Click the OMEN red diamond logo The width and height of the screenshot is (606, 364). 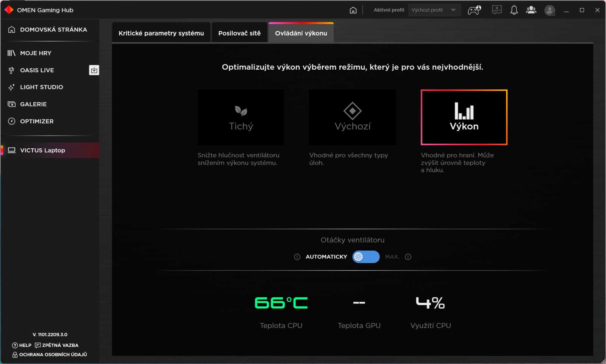[x=9, y=10]
